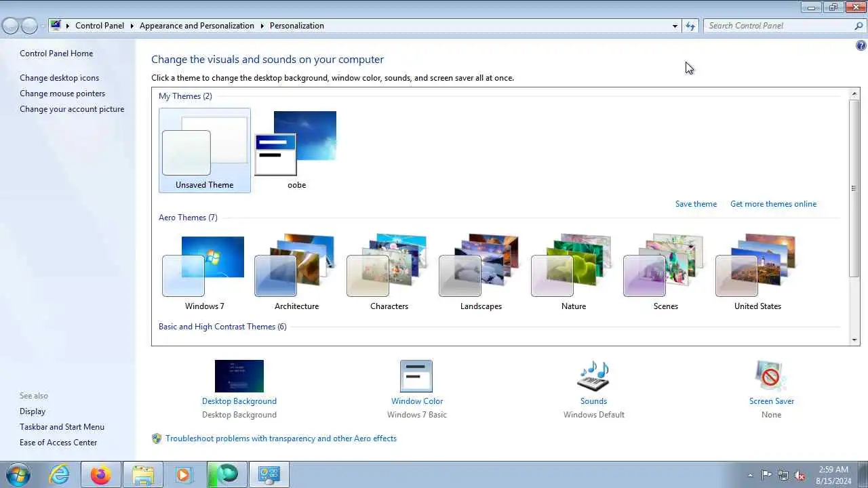Select the Unsaved Theme thumbnail

coord(204,150)
